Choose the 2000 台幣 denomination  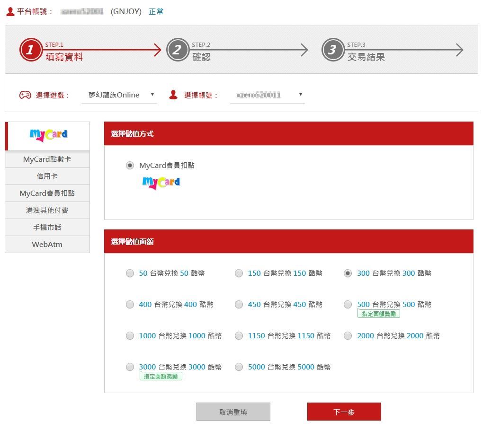[348, 336]
